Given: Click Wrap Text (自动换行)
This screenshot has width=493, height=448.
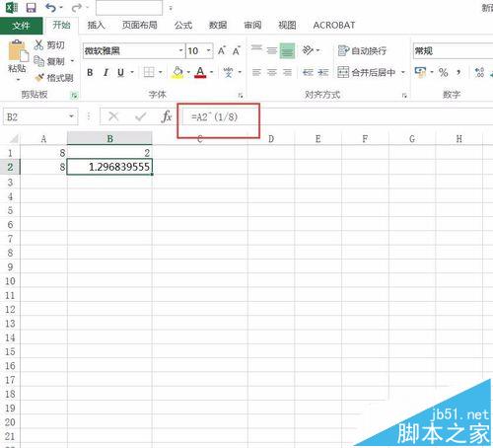Looking at the screenshot, I should (x=362, y=50).
